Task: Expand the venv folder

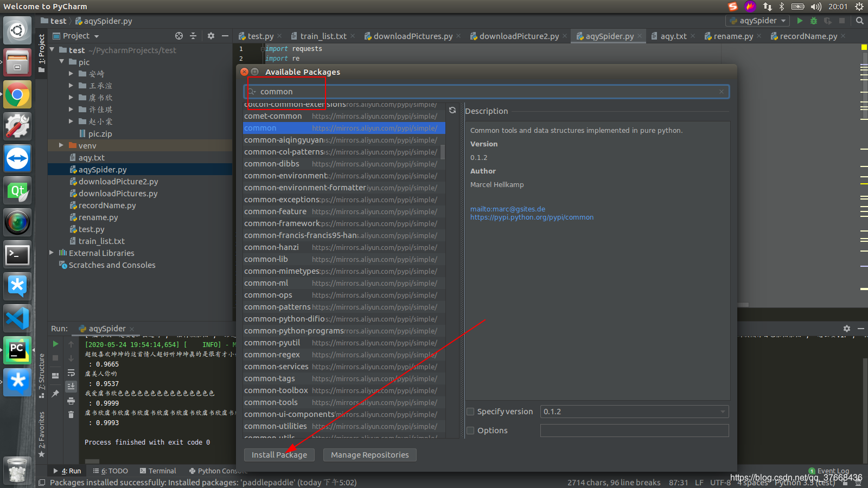Action: pos(61,145)
